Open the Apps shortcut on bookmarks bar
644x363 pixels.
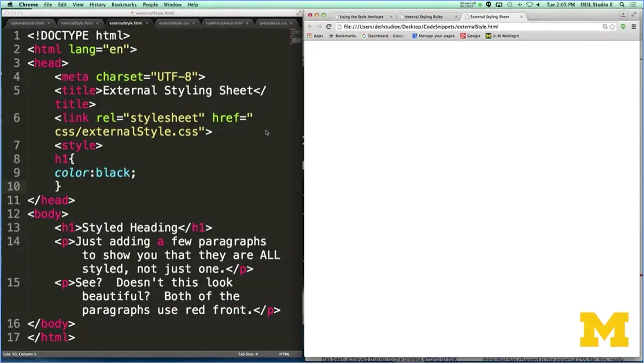pyautogui.click(x=315, y=35)
